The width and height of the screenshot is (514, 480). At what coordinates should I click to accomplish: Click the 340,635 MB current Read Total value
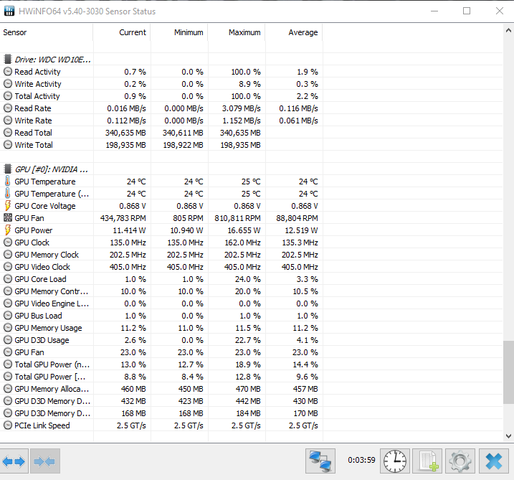click(126, 133)
